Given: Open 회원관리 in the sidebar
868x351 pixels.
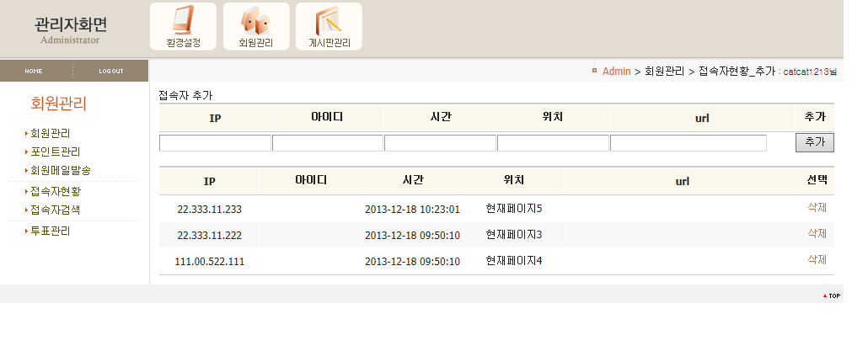Looking at the screenshot, I should pyautogui.click(x=50, y=133).
